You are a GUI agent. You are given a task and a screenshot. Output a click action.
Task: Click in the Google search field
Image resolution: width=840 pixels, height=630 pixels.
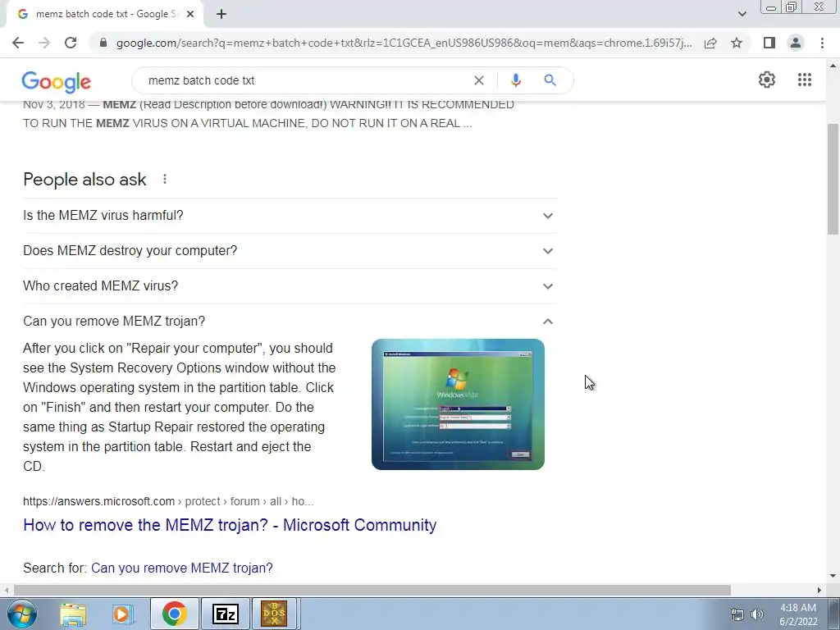pos(305,80)
